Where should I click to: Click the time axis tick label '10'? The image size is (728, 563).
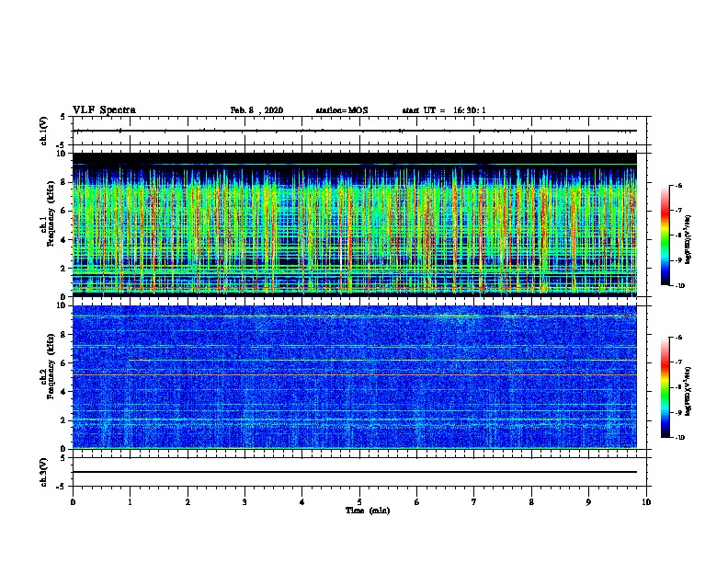[646, 502]
